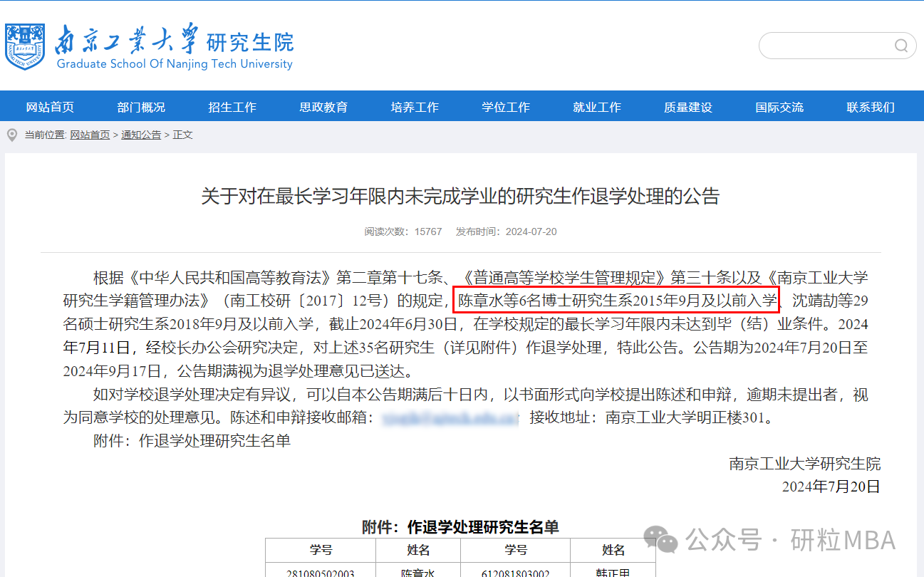Image resolution: width=924 pixels, height=577 pixels.
Task: Open the 网站首页 navigation menu item
Action: [50, 107]
